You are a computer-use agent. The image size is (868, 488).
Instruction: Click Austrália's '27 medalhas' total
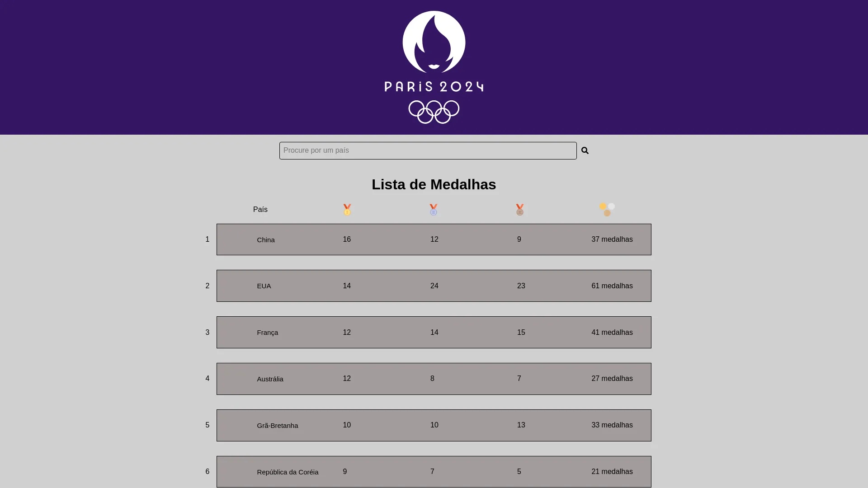[612, 379]
